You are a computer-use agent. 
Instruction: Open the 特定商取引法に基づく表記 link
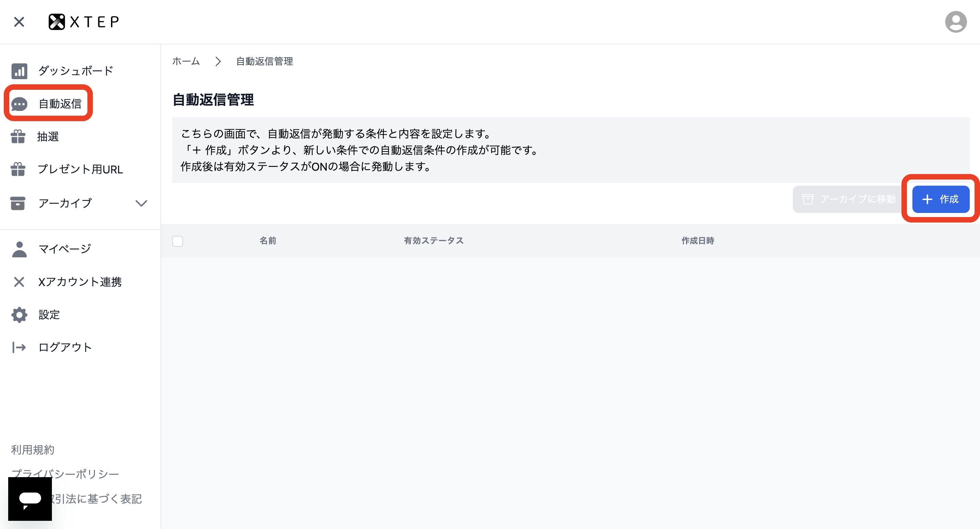[x=97, y=499]
